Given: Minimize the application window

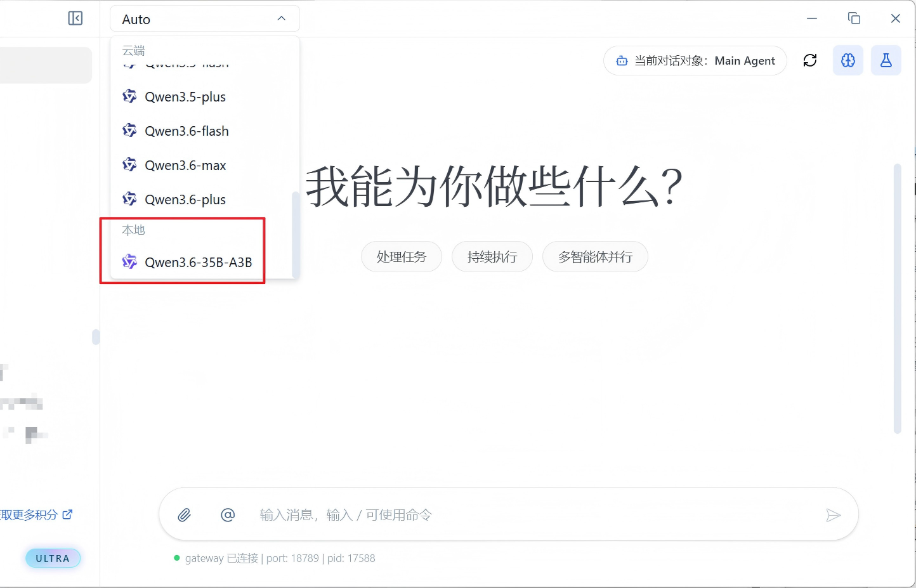Looking at the screenshot, I should tap(812, 18).
